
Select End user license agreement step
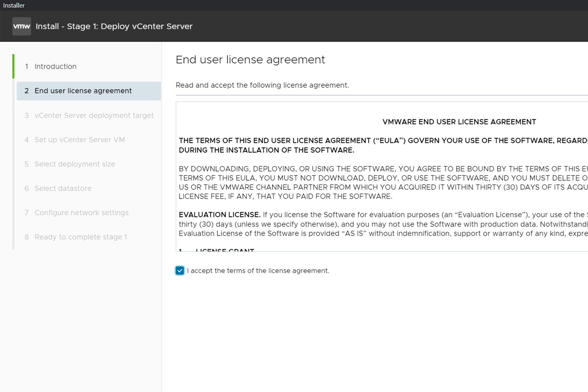point(89,91)
